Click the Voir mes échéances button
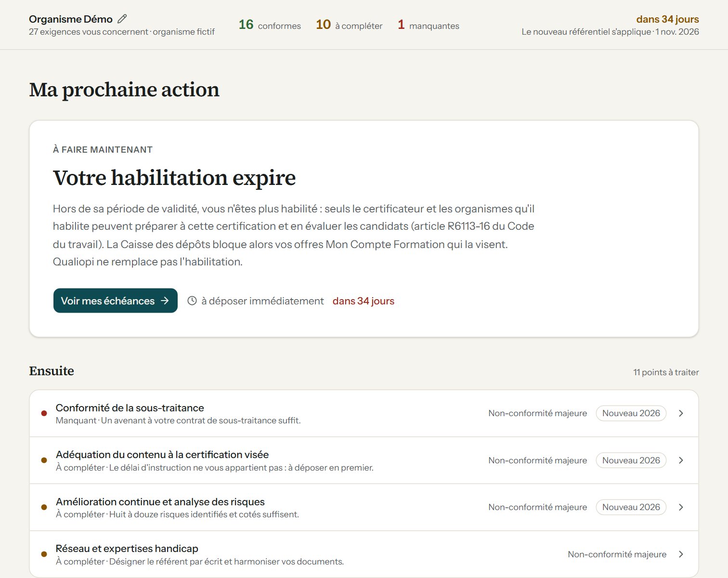Screen dimensions: 728x578 [116, 301]
